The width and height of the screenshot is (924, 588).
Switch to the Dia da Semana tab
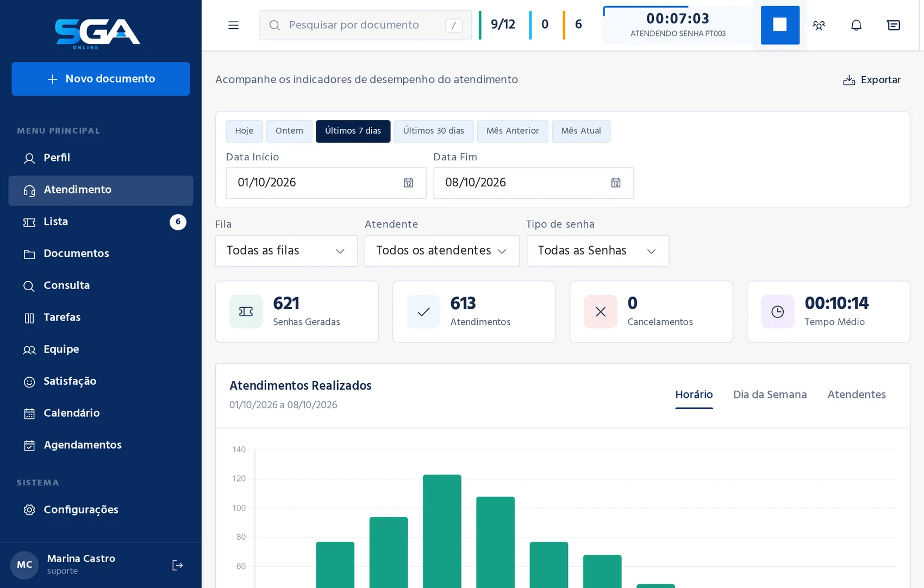770,395
